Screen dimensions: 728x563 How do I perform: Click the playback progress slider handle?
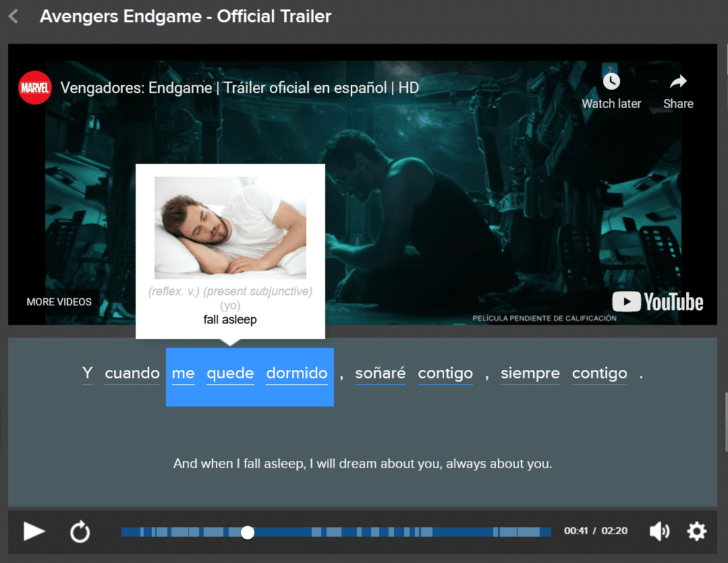[248, 533]
